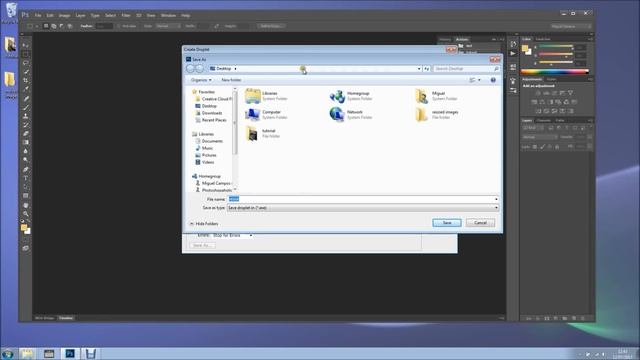Image resolution: width=640 pixels, height=360 pixels.
Task: Open the Computer system folder
Action: [x=267, y=115]
